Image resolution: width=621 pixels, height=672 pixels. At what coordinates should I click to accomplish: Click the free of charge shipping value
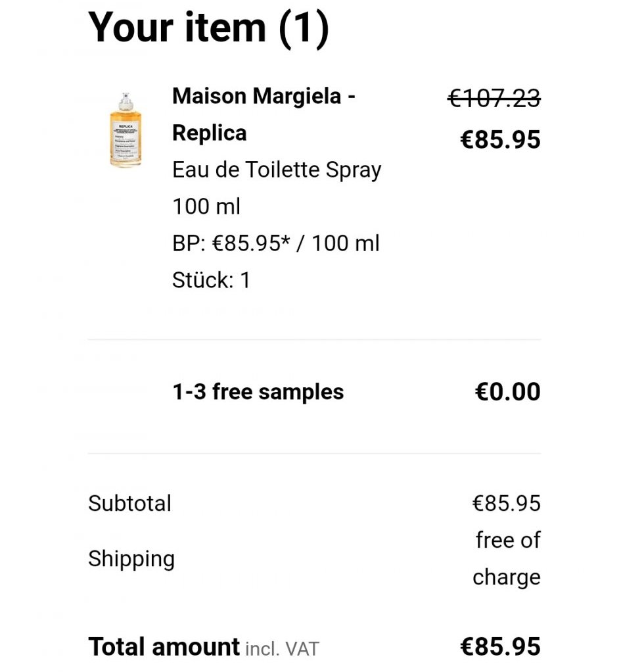click(507, 559)
